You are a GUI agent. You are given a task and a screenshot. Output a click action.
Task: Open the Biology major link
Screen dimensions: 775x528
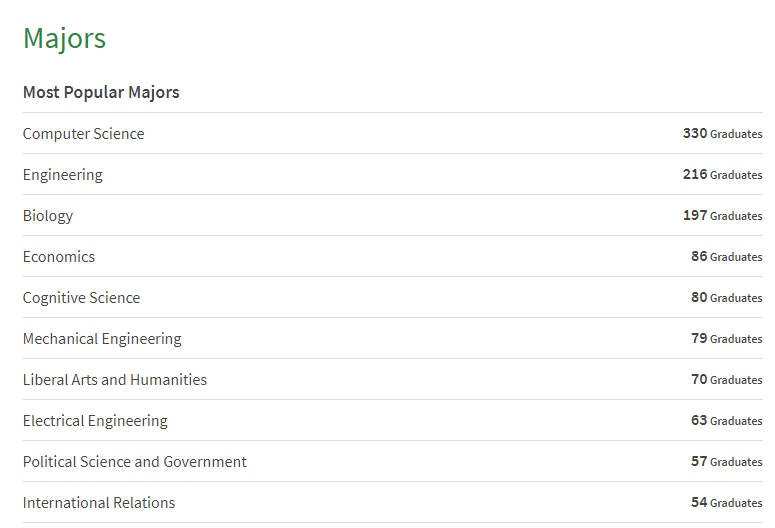48,216
